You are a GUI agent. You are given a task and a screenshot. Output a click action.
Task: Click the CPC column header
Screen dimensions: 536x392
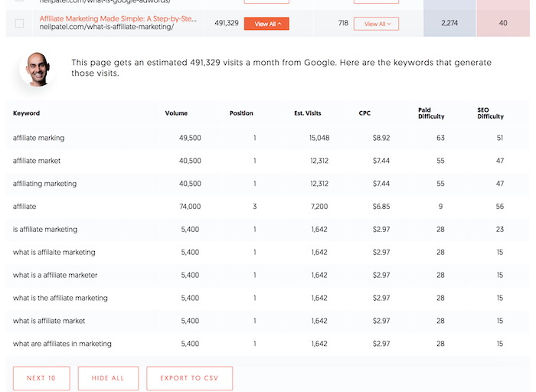coord(364,113)
